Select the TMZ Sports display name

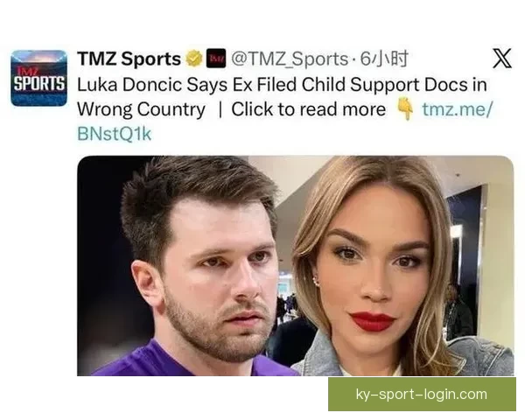(x=129, y=59)
